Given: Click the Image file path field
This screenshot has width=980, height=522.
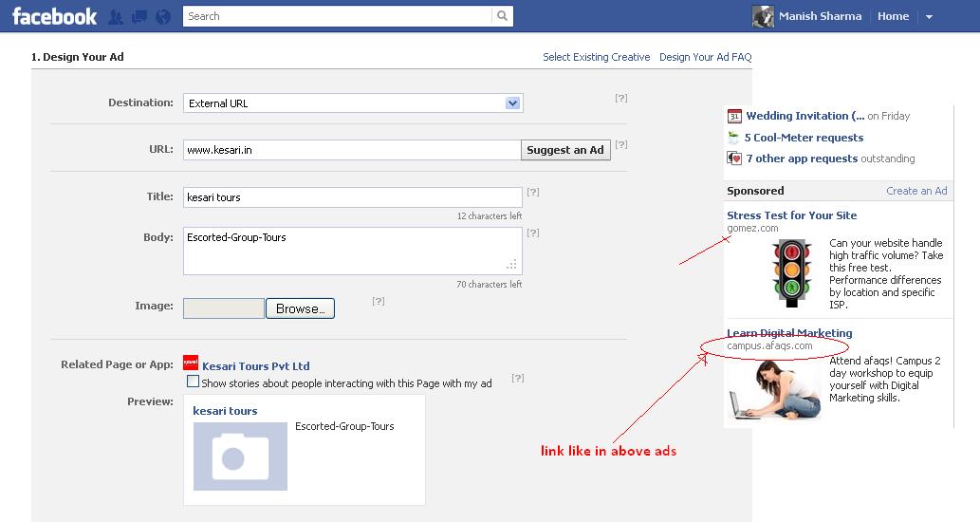Looking at the screenshot, I should click(224, 308).
